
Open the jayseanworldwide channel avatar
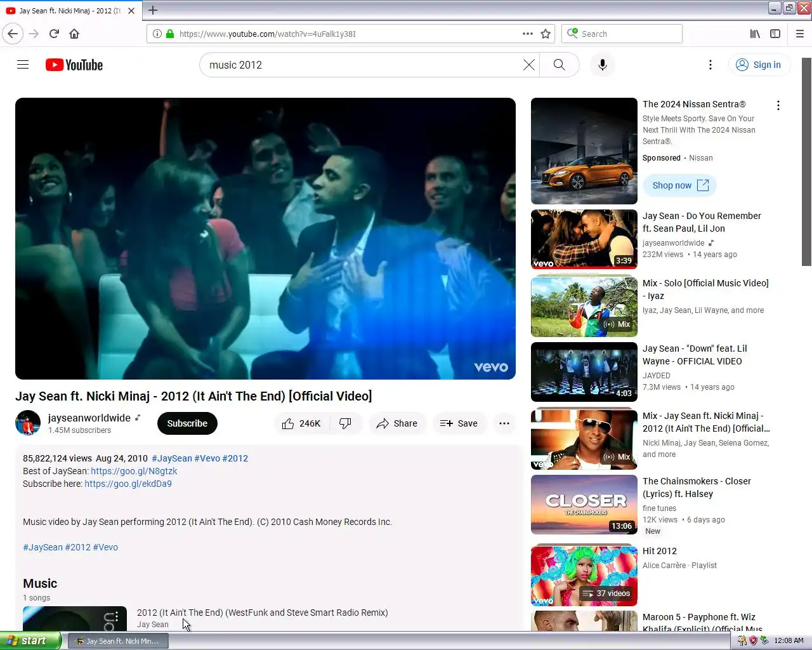28,423
